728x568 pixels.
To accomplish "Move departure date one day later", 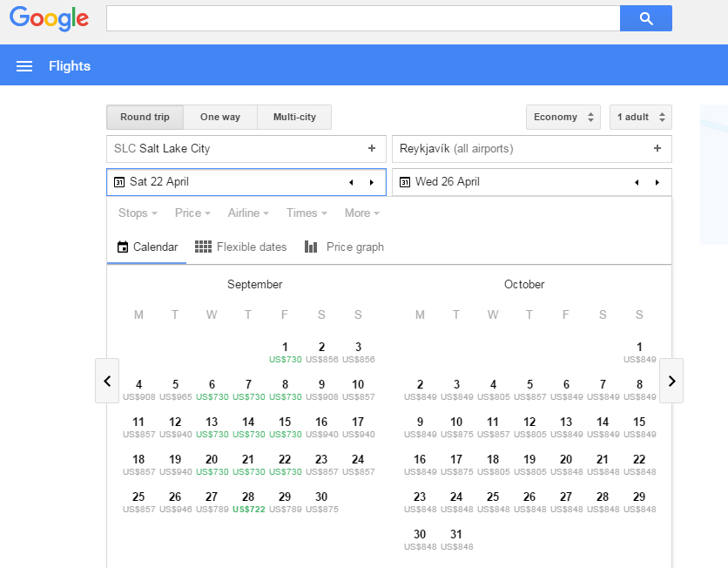I will [x=372, y=182].
